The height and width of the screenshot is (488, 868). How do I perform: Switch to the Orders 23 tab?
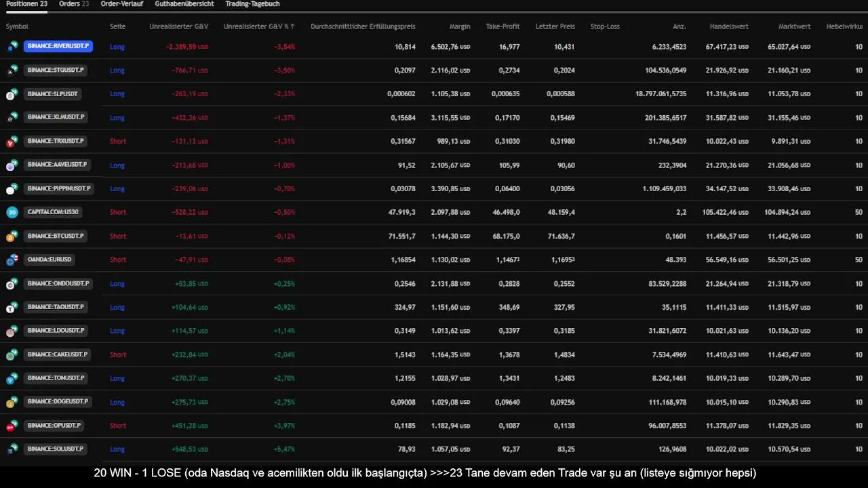point(74,4)
